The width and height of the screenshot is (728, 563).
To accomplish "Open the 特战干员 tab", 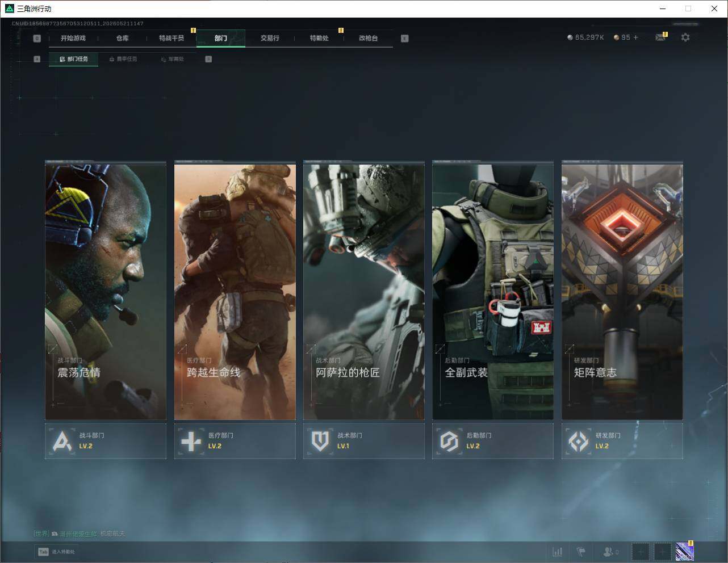I will [x=171, y=38].
